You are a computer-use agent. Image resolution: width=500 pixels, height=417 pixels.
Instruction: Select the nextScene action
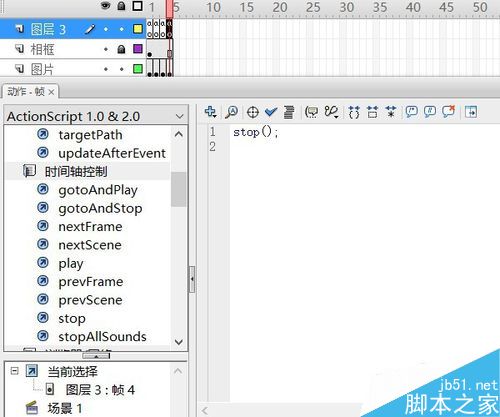90,245
